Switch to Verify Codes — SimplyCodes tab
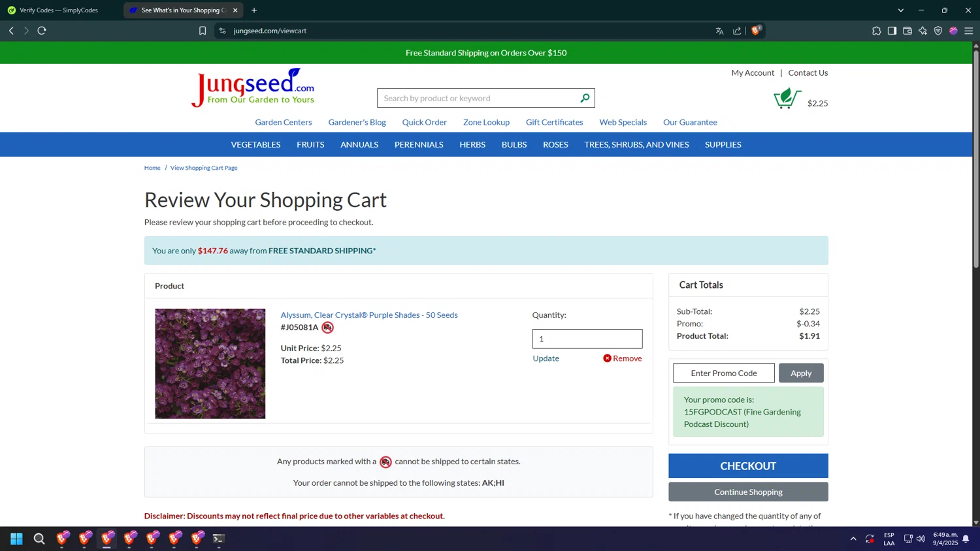 (59, 10)
